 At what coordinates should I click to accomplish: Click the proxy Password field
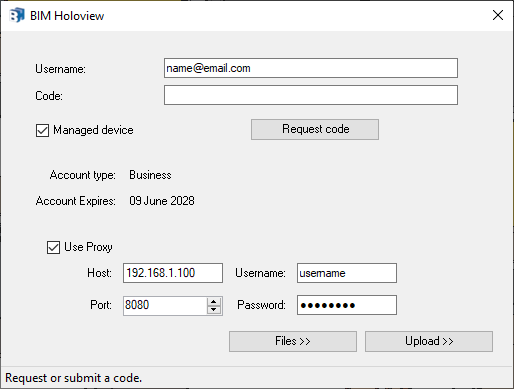[347, 305]
